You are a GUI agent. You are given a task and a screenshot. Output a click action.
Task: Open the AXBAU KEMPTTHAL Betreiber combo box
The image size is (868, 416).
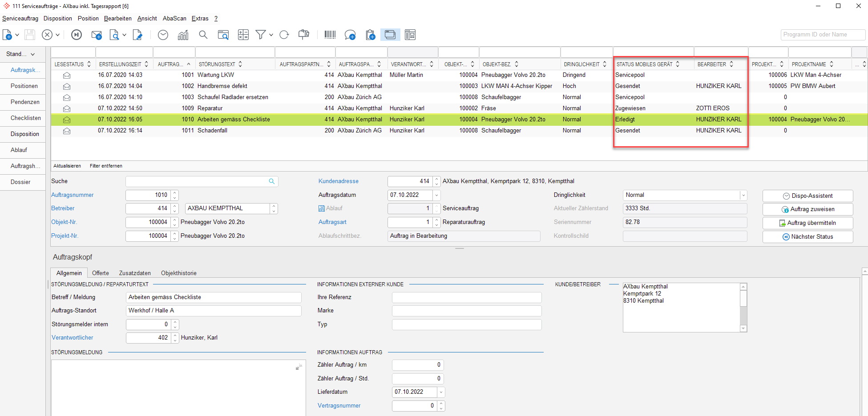click(x=274, y=208)
